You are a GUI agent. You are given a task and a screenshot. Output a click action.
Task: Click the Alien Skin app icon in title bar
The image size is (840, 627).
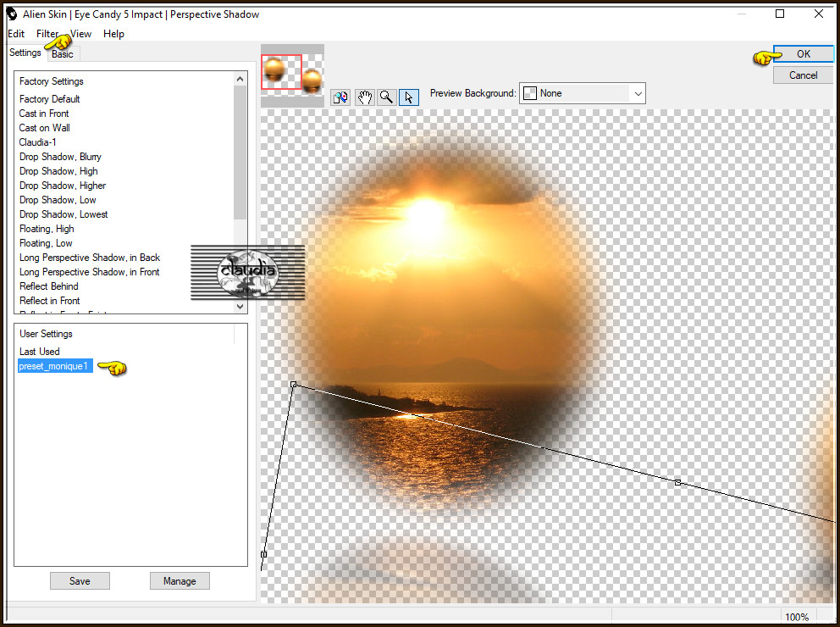(x=12, y=14)
